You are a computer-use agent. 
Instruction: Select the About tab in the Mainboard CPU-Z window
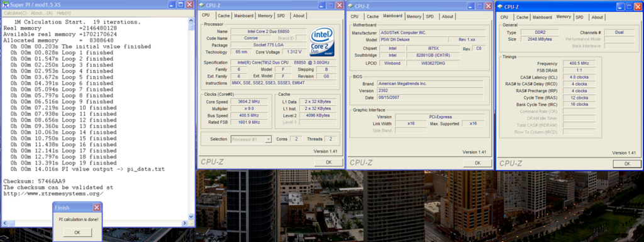448,16
